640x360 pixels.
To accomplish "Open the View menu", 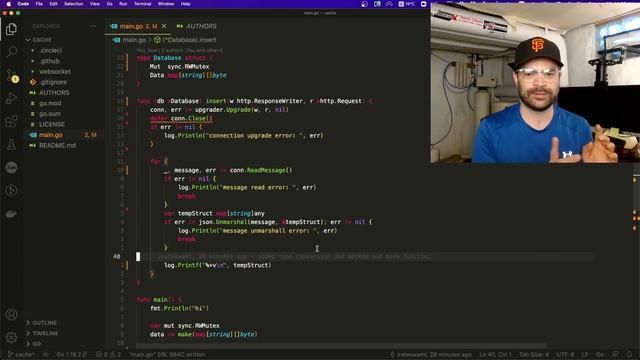I will click(95, 4).
